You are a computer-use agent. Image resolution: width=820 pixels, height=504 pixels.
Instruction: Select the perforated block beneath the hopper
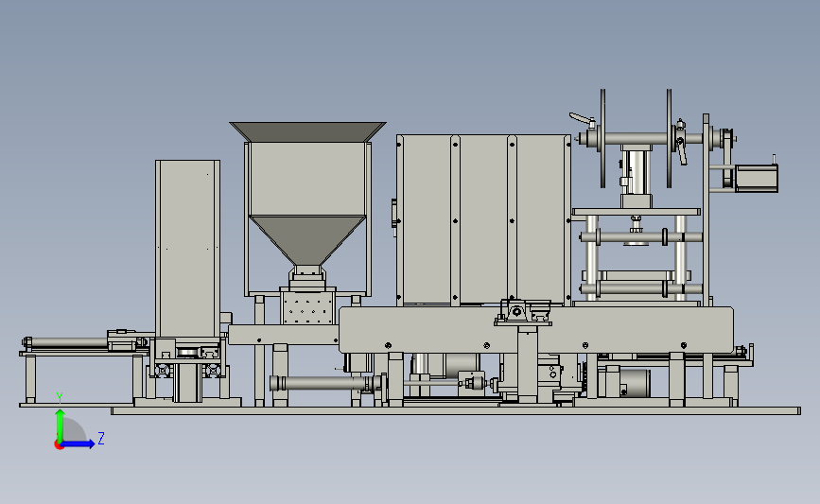coord(307,307)
